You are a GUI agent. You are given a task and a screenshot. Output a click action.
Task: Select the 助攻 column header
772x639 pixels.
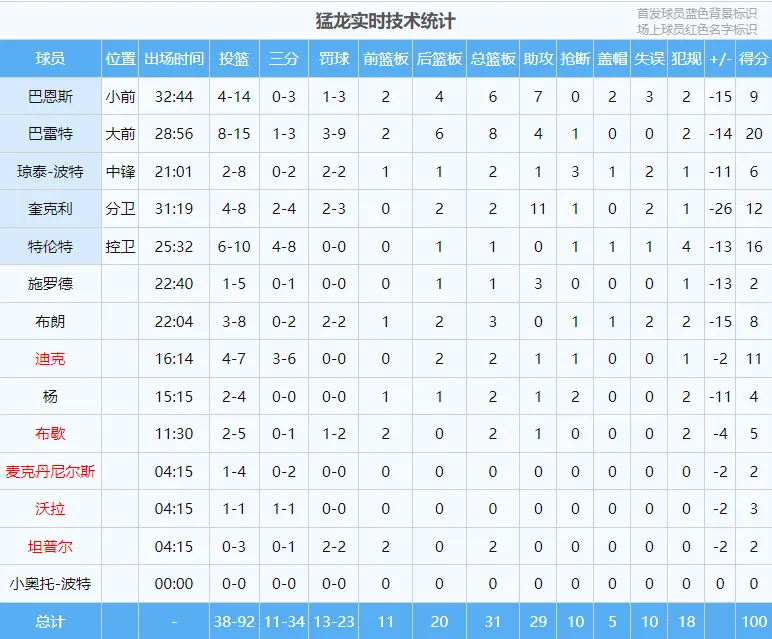pyautogui.click(x=538, y=59)
